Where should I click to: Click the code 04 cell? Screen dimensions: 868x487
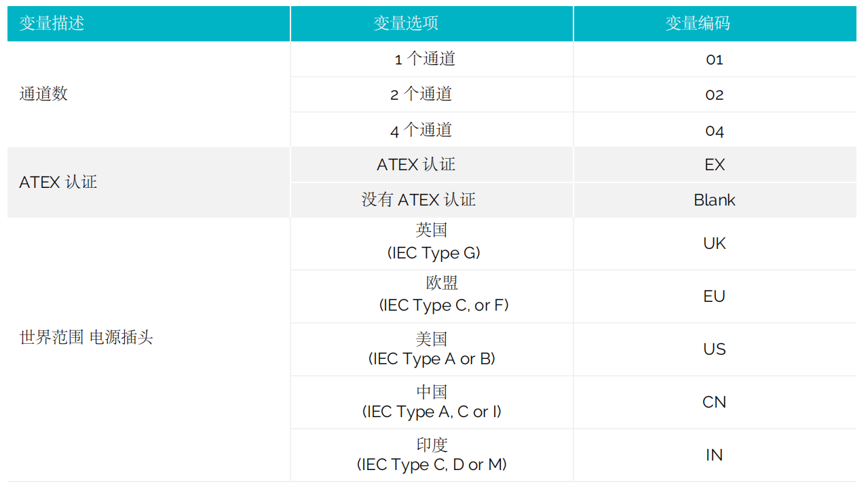coord(715,130)
